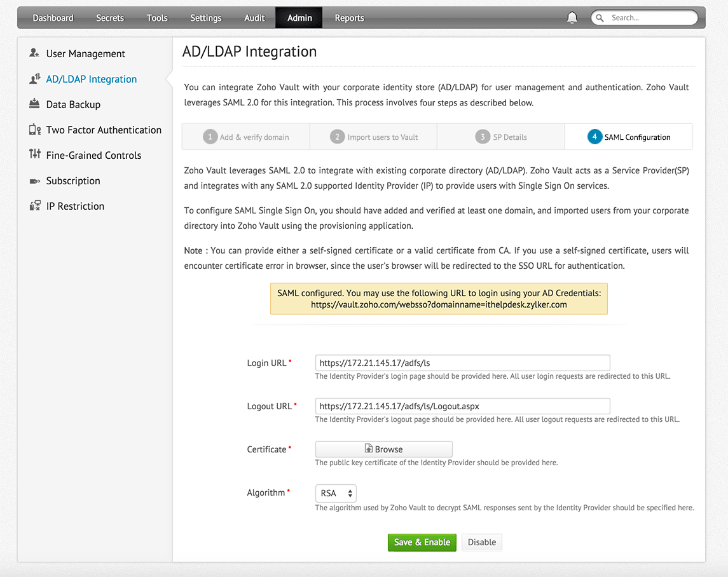Click the User Management sidebar icon
Image resolution: width=728 pixels, height=577 pixels.
click(35, 53)
